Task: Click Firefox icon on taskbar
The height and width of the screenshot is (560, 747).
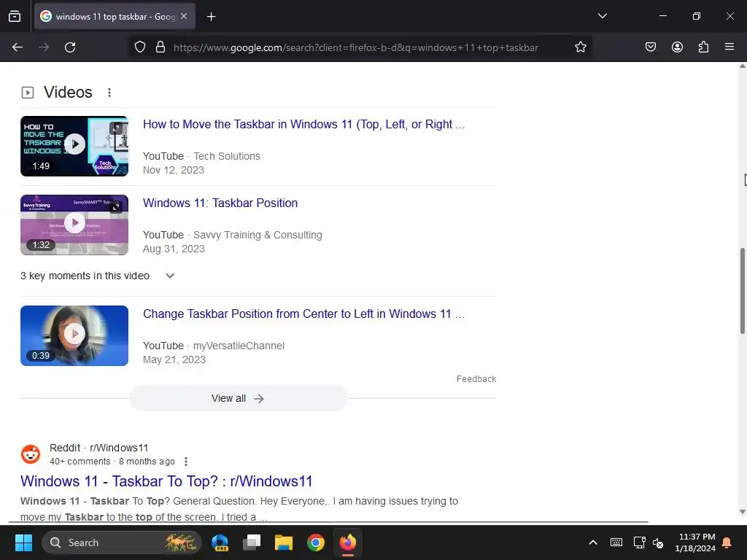Action: [348, 542]
